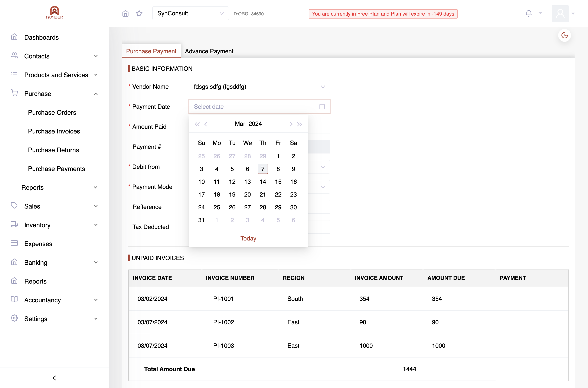The image size is (588, 388).
Task: Open notifications bell
Action: coord(529,13)
